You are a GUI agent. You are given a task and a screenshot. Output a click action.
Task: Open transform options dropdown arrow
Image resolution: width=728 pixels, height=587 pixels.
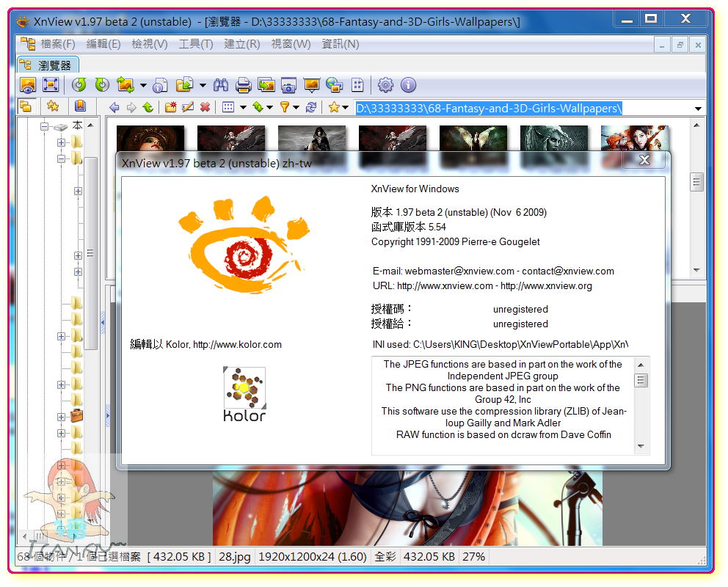click(143, 85)
